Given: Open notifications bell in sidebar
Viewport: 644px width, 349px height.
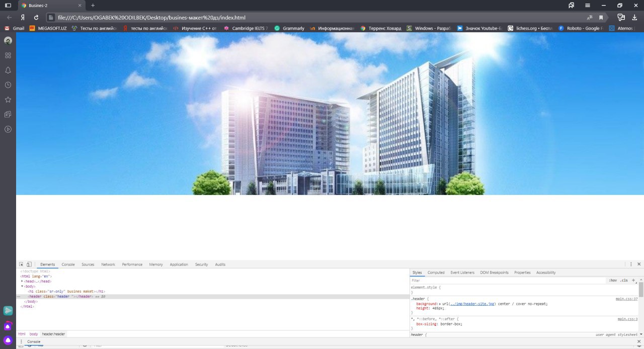Looking at the screenshot, I should point(8,70).
